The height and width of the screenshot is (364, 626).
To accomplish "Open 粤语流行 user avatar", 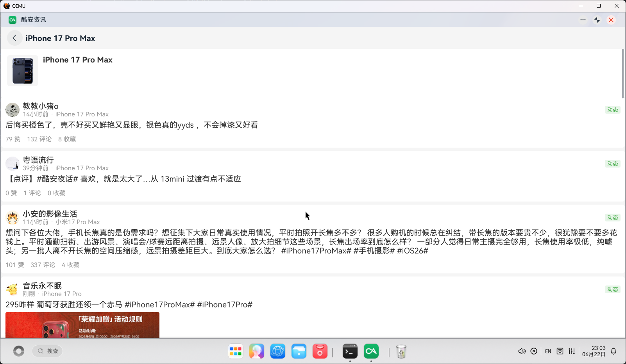I will [x=13, y=164].
